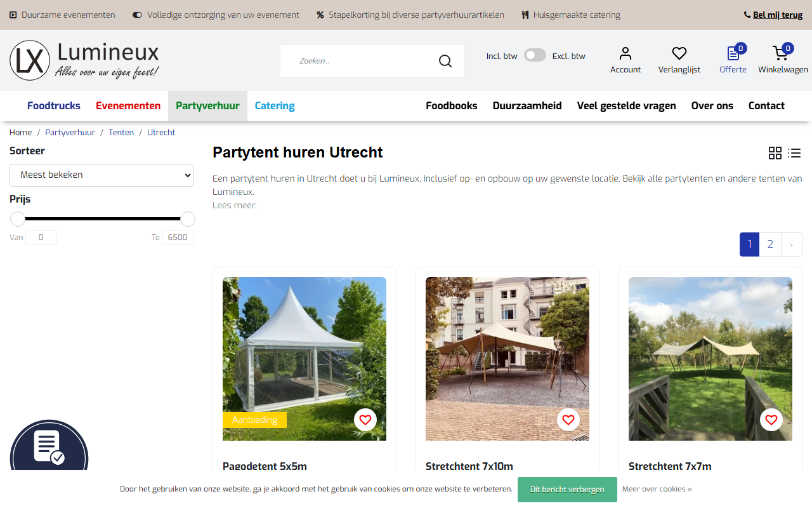This screenshot has width=812, height=508.
Task: Add Pagodetent 5x5m to wishlist
Action: (x=365, y=420)
